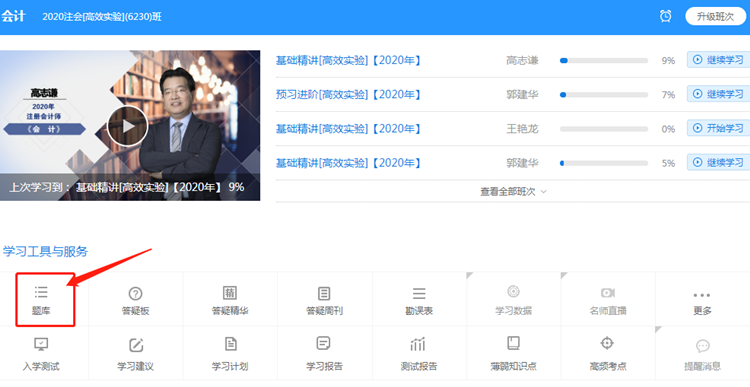The height and width of the screenshot is (387, 750).
Task: Click progress bar of 王艳龙 course
Action: (604, 129)
